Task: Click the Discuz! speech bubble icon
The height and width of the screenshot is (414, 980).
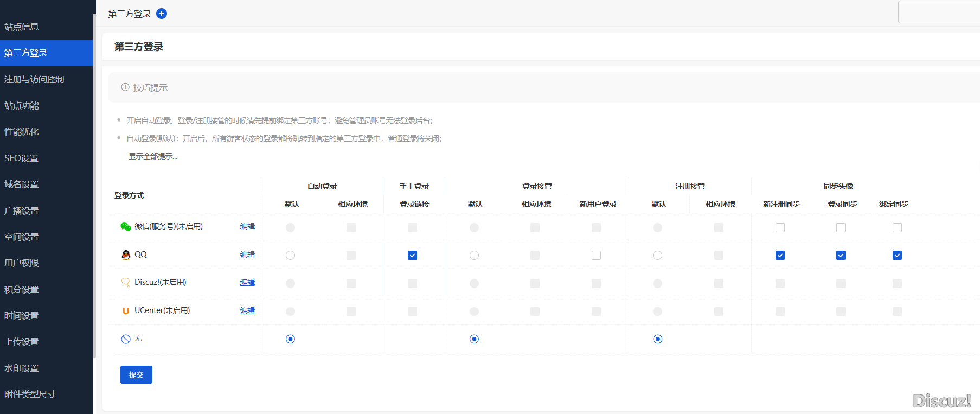Action: 125,283
